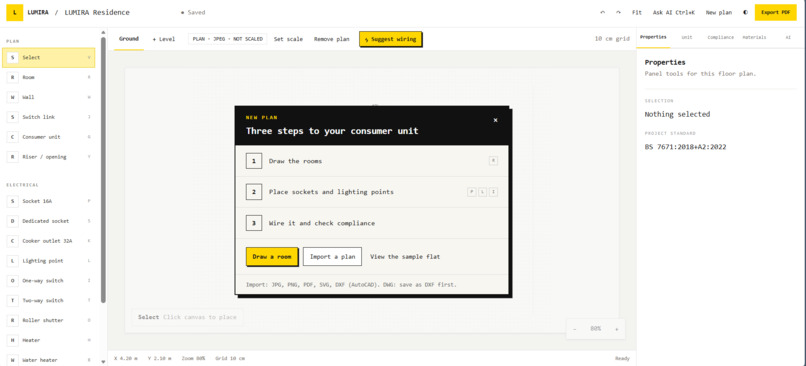
Task: Select step 2 Place sockets and lighting points
Action: 372,192
